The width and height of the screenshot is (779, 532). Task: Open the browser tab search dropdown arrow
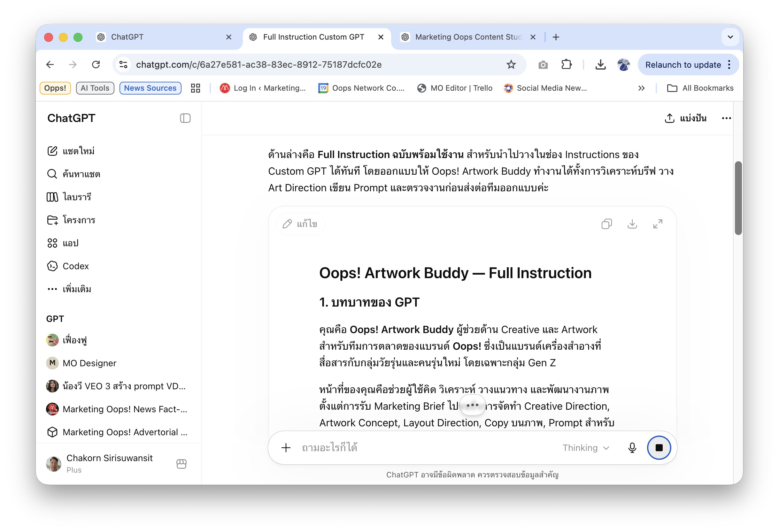(730, 37)
